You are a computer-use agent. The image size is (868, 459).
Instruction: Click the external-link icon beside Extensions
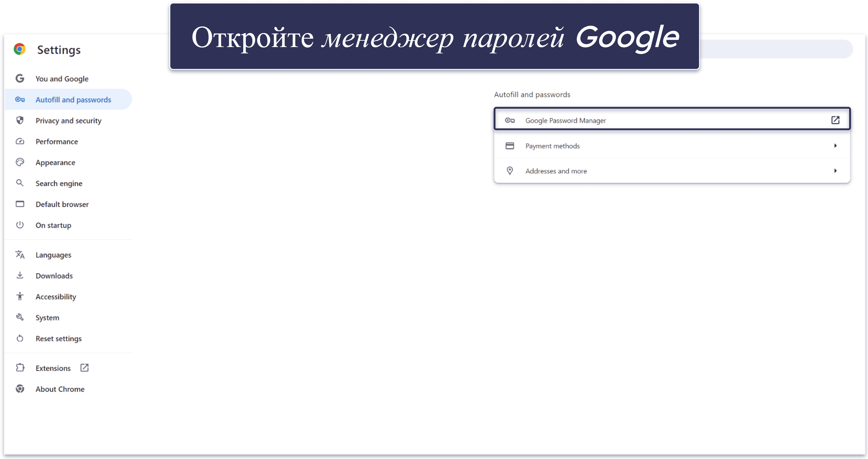pyautogui.click(x=84, y=367)
